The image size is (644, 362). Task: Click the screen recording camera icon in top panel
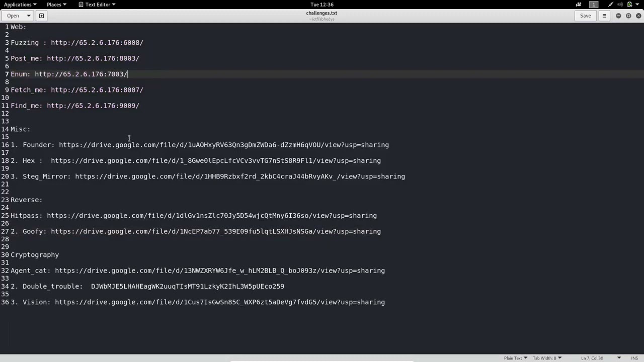579,5
